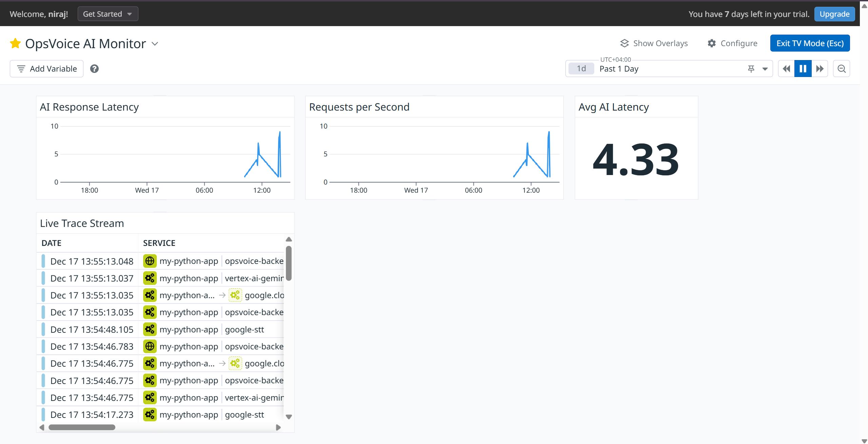Step time range backward
Screen dimensions: 868x444
(786, 69)
